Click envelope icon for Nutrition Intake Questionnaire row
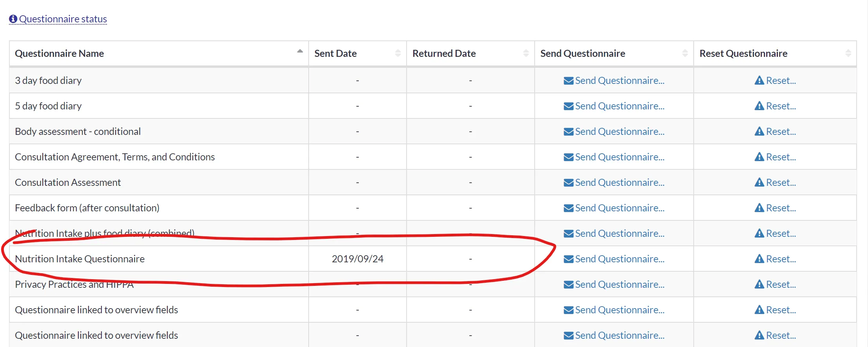Screen dimensions: 868x347 (x=568, y=259)
